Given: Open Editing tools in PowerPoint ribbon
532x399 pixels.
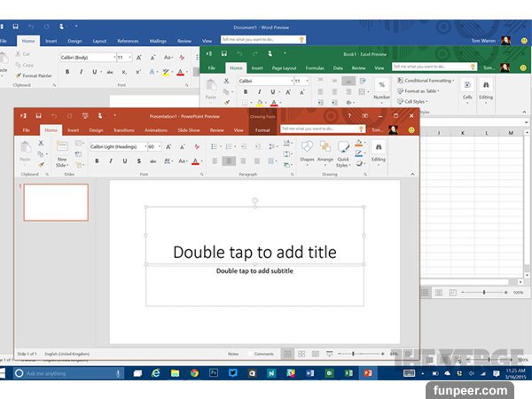Looking at the screenshot, I should (379, 151).
